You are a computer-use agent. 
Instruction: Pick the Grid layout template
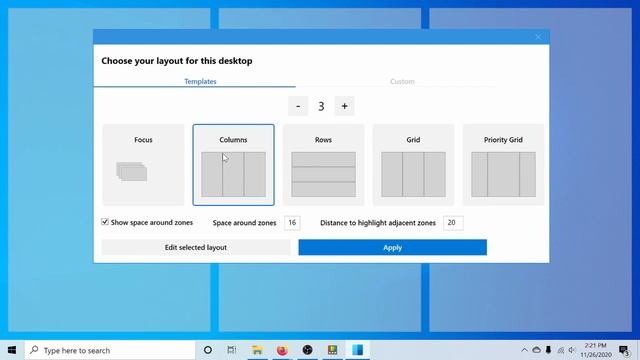[413, 165]
